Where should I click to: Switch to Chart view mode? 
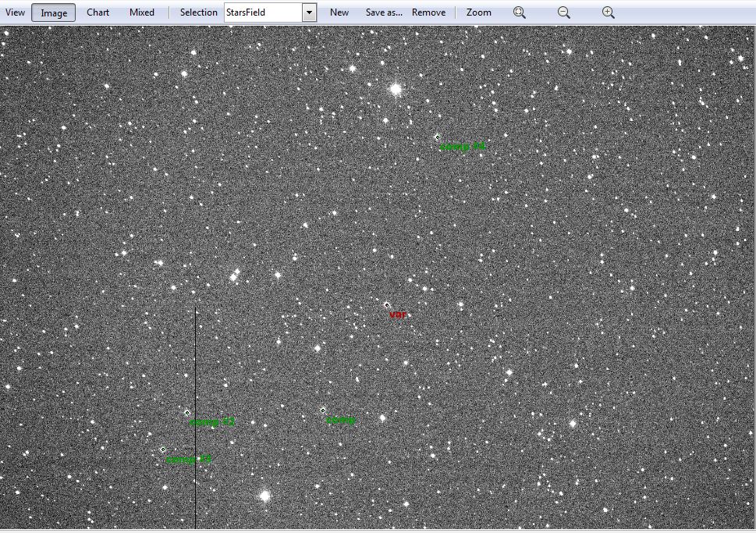(x=98, y=12)
